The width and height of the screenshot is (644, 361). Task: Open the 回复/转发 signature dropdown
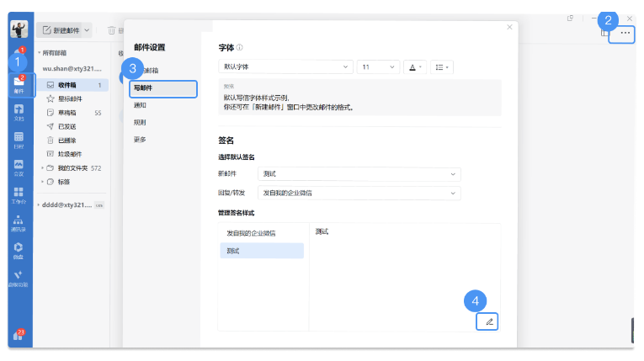pos(359,193)
